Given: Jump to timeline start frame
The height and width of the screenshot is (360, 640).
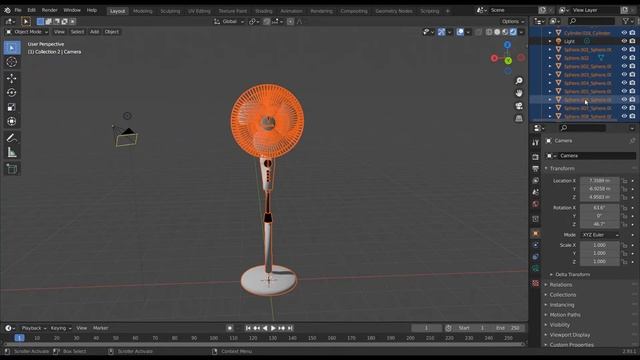Looking at the screenshot, I should point(248,328).
